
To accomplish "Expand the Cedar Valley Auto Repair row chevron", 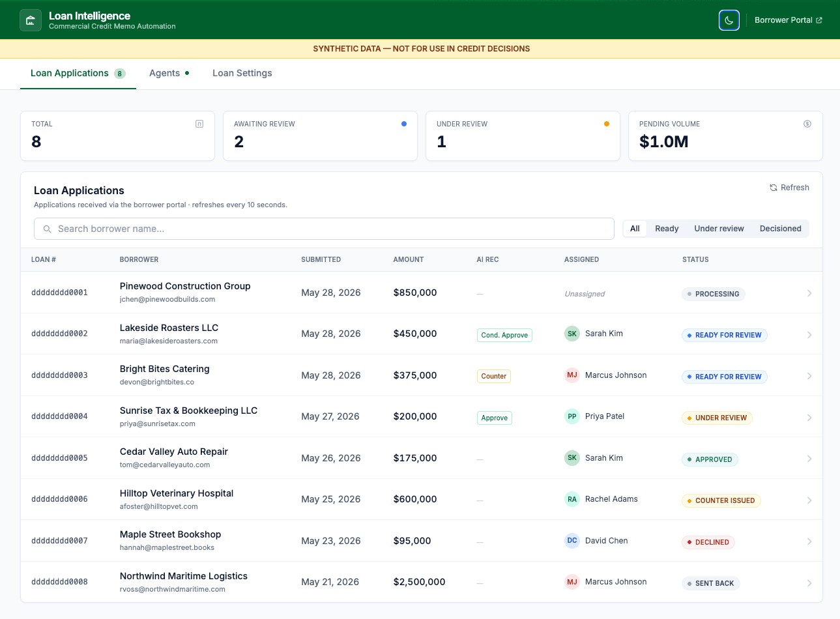I will click(809, 459).
